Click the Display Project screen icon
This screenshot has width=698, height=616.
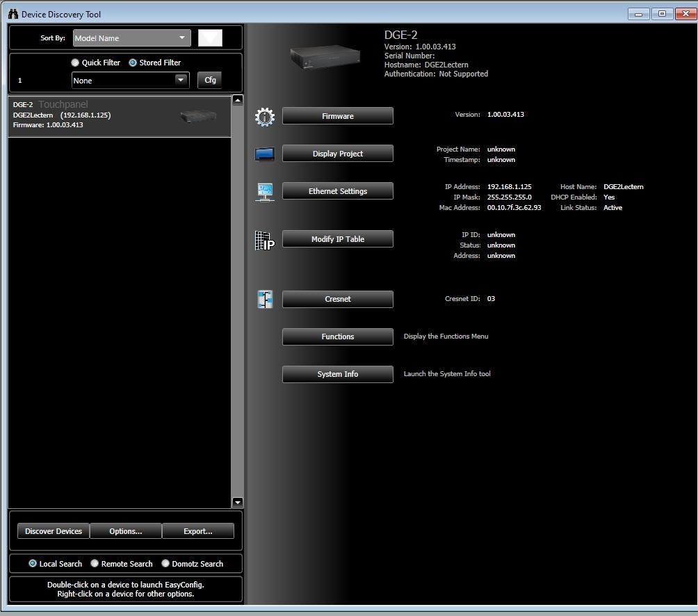[x=265, y=154]
